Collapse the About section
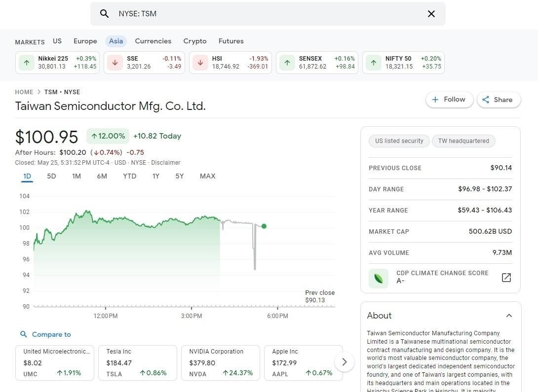This screenshot has height=392, width=538. 509,316
